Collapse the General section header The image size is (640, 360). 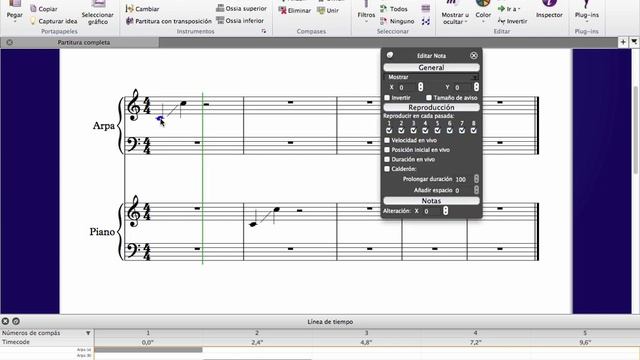point(431,67)
